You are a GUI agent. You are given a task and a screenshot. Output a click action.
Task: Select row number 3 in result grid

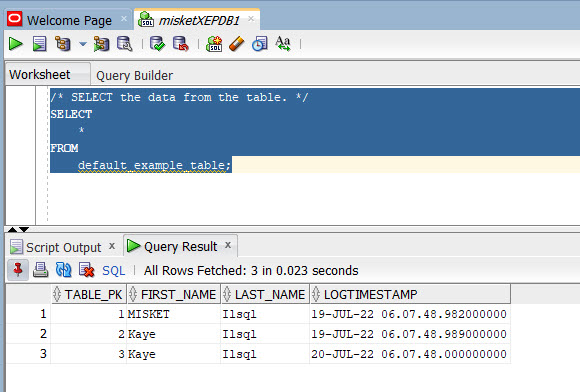pyautogui.click(x=28, y=354)
